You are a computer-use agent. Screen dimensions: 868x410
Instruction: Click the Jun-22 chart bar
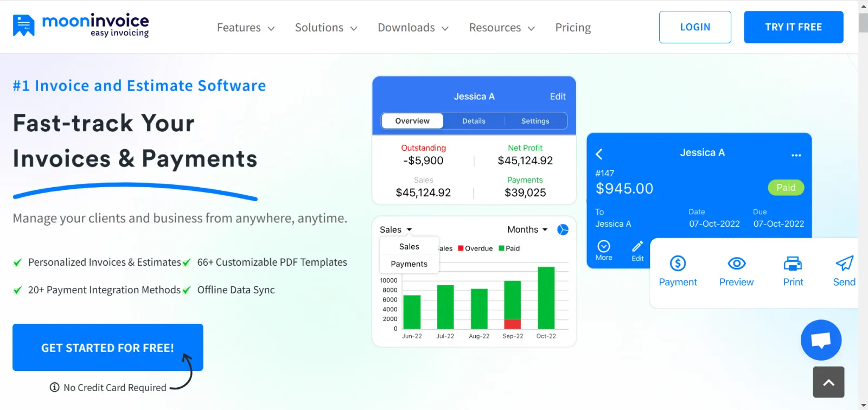[412, 312]
